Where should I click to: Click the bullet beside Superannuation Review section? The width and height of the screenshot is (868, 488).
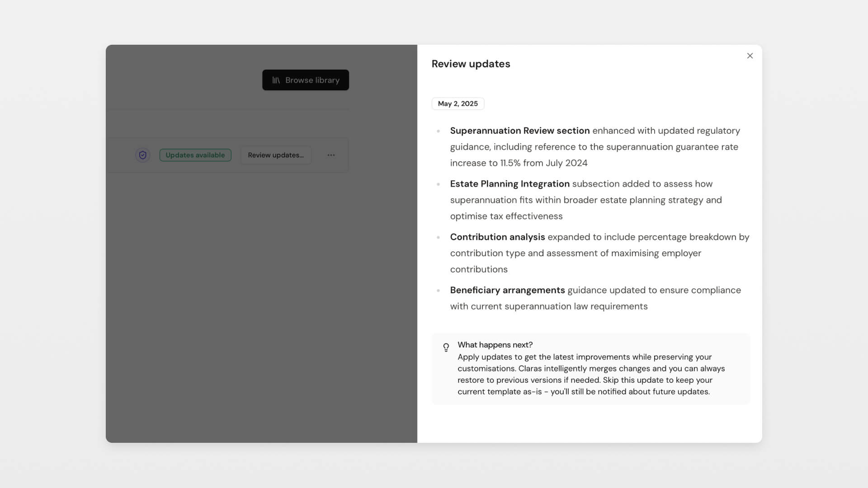pyautogui.click(x=438, y=131)
